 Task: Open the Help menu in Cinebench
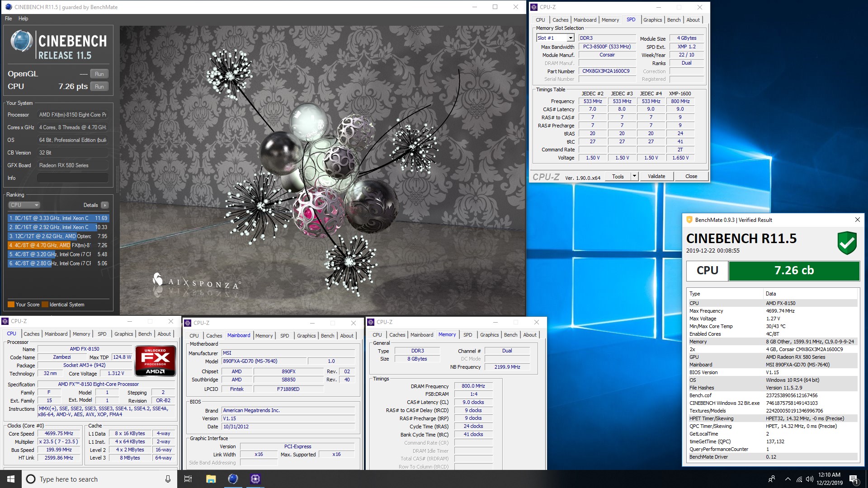click(24, 19)
